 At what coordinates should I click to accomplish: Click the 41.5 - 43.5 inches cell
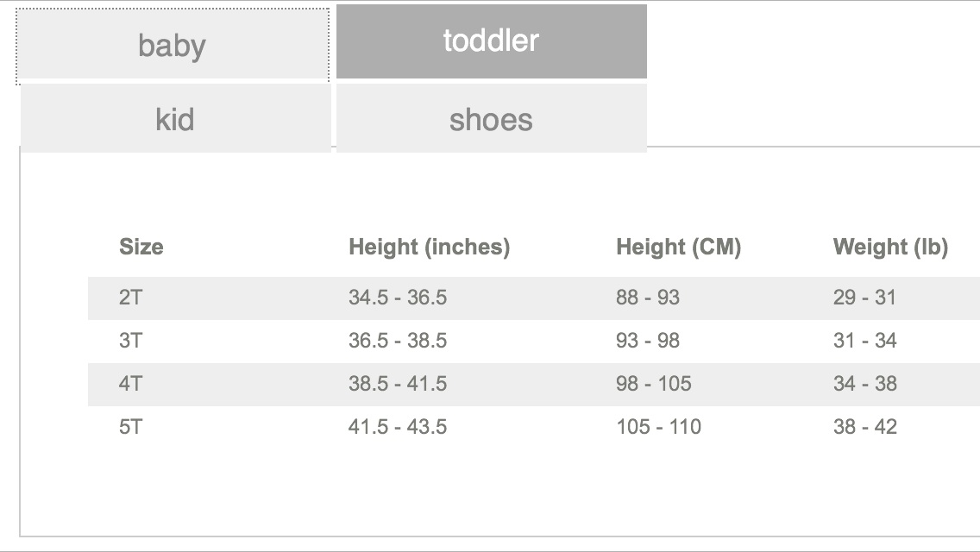[x=398, y=427]
